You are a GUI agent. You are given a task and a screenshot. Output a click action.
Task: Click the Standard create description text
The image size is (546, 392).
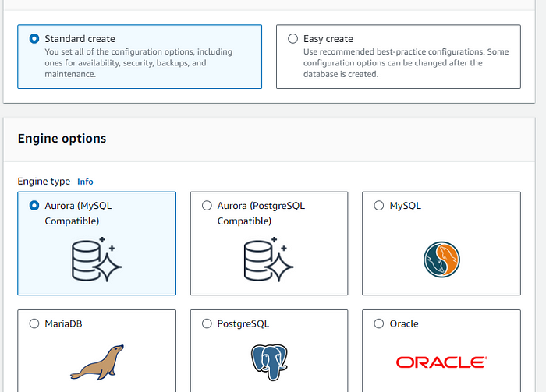coord(139,63)
